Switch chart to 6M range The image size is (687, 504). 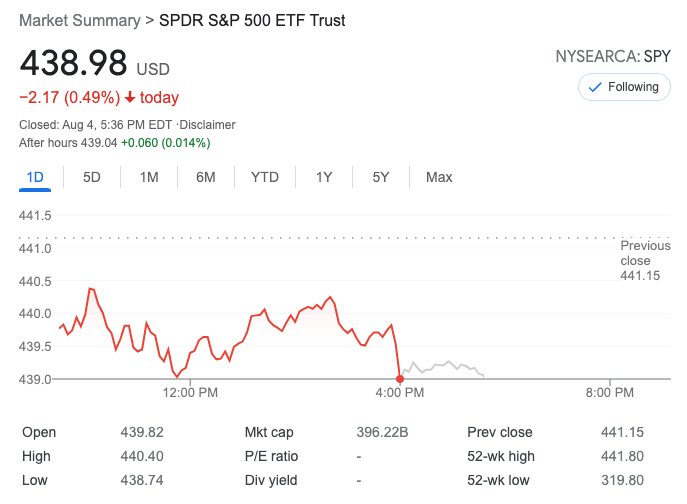(206, 177)
